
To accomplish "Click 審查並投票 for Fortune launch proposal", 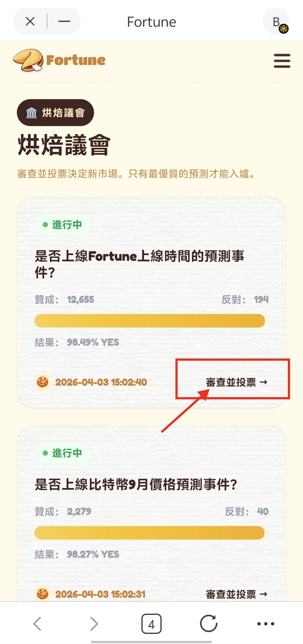I will pos(236,382).
